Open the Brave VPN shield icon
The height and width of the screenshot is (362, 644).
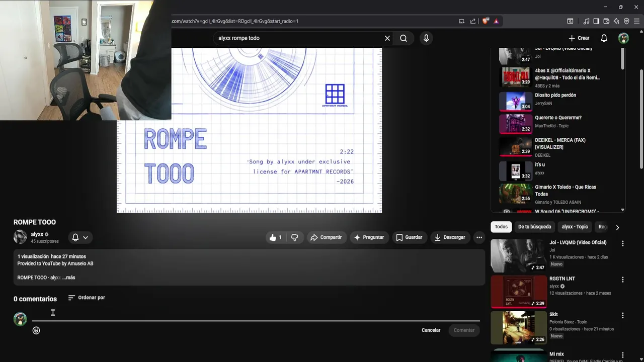626,21
